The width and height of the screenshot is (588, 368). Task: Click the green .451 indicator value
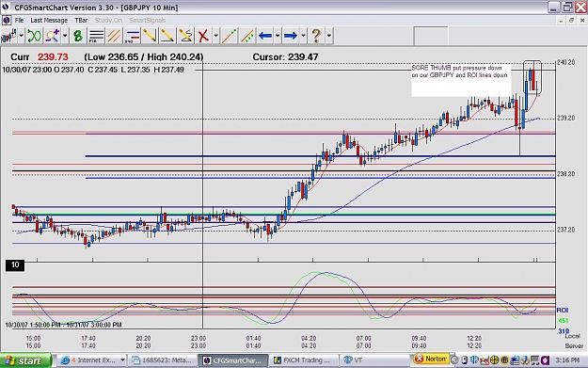pos(563,321)
